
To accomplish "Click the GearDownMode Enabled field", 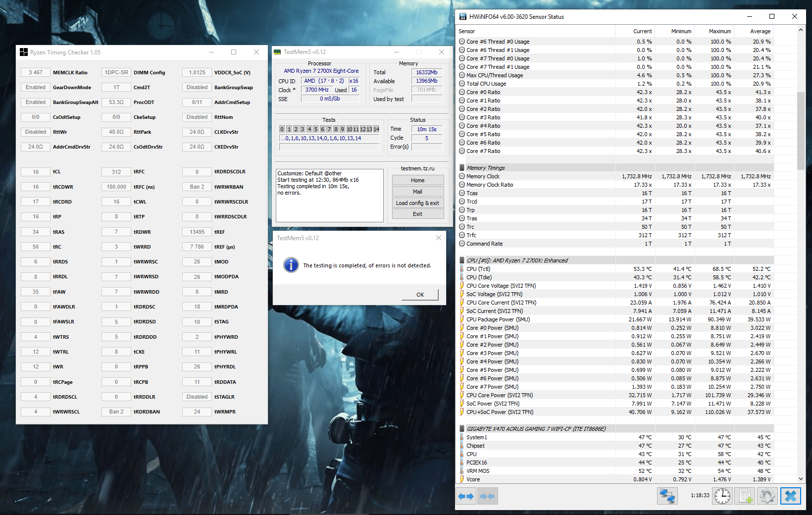I will (36, 87).
